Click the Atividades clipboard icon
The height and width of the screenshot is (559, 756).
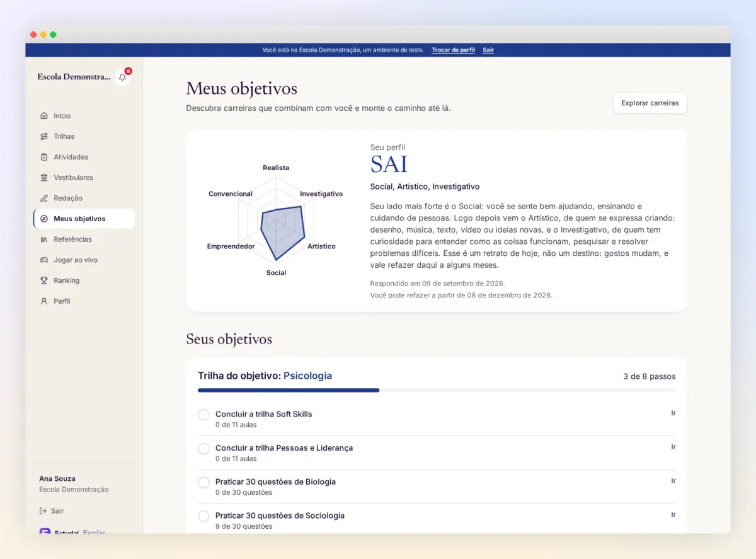click(x=44, y=157)
